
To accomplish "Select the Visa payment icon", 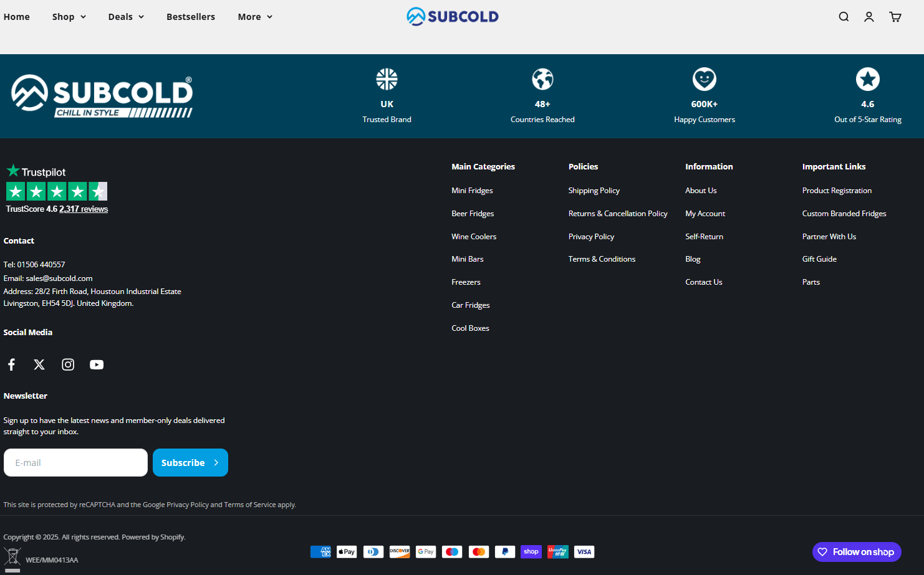I will [x=584, y=551].
